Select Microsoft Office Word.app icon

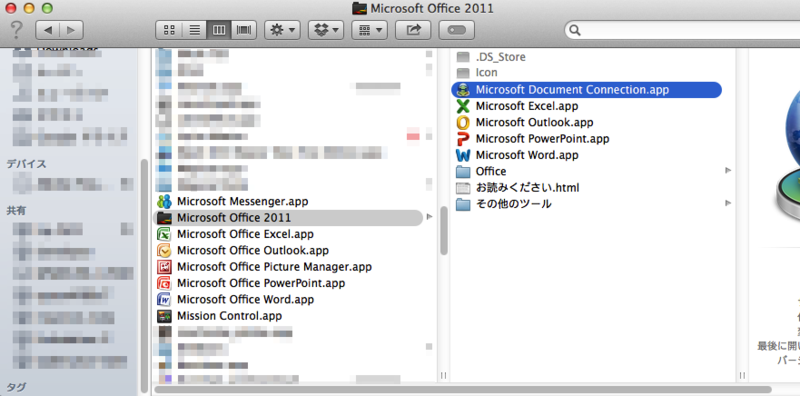[x=164, y=300]
